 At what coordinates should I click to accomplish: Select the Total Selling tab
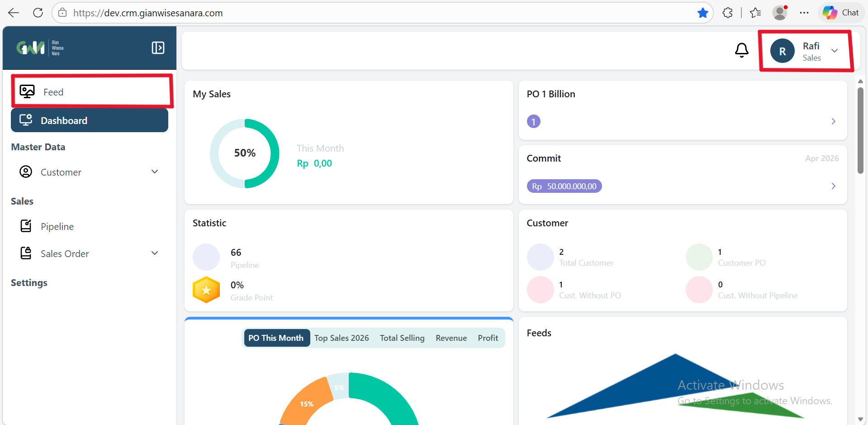point(402,338)
